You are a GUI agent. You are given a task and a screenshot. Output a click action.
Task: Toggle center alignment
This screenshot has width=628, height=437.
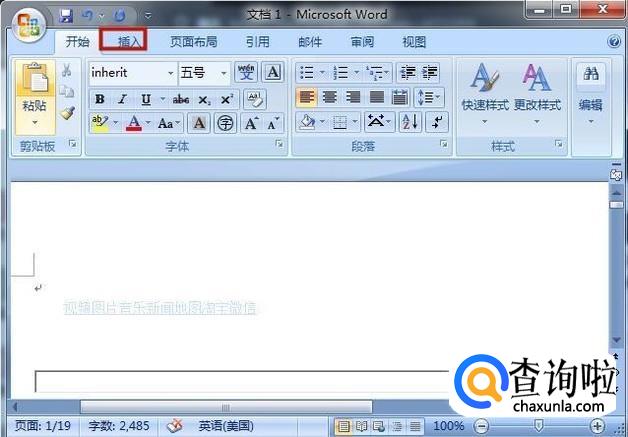(x=329, y=97)
